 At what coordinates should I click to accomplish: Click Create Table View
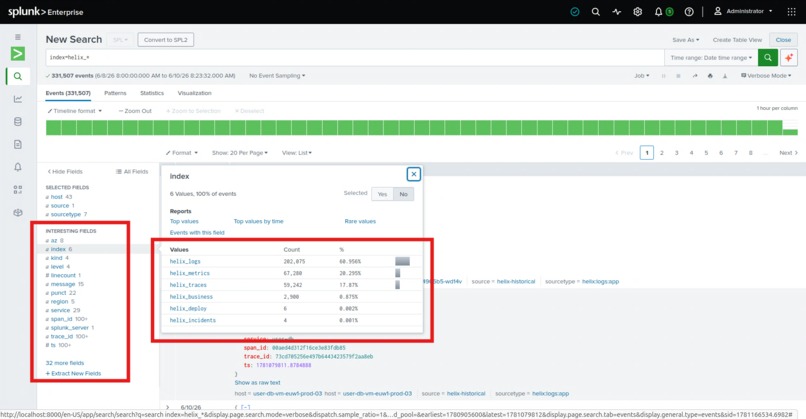pyautogui.click(x=737, y=40)
